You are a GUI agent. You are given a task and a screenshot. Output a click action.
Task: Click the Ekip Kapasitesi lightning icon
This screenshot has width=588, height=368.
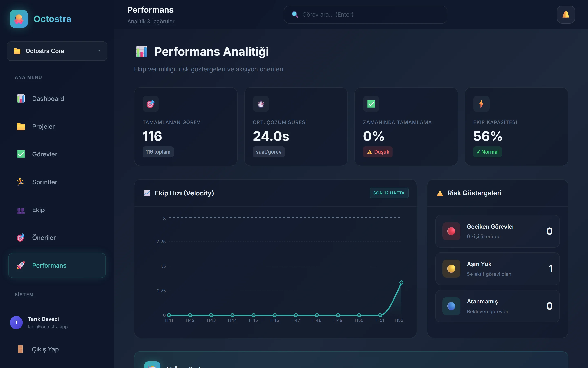[x=481, y=104]
